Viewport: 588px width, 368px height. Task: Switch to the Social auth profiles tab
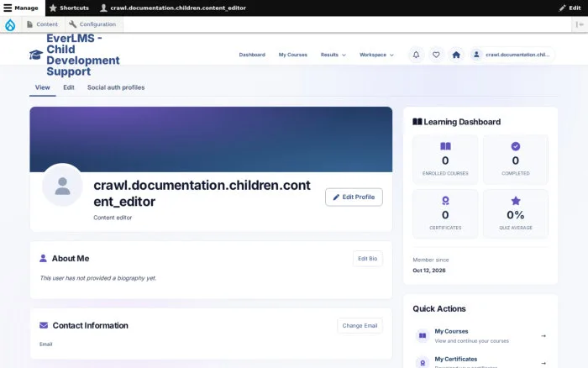click(x=116, y=87)
